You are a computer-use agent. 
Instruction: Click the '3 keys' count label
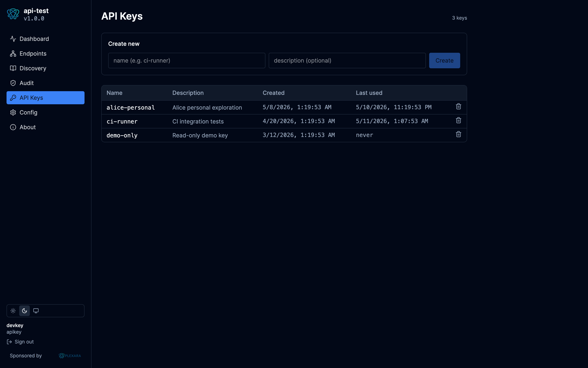point(459,18)
